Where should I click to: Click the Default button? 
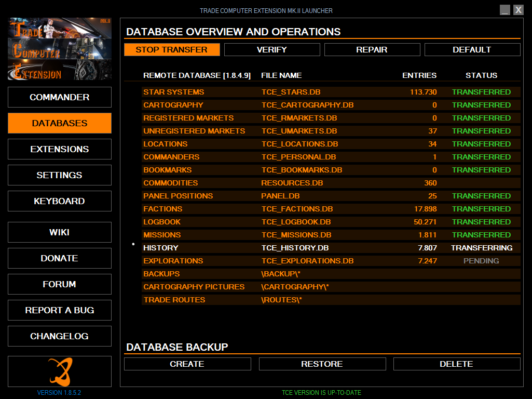click(x=472, y=49)
